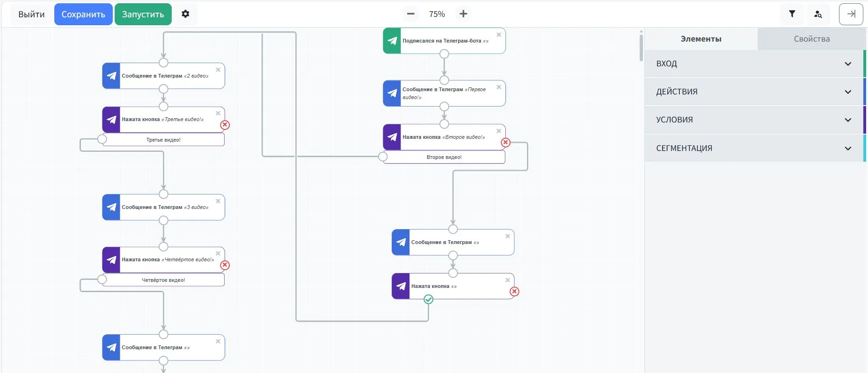The height and width of the screenshot is (373, 868).
Task: Remove the «2 видео» Telegram message node
Action: click(218, 70)
